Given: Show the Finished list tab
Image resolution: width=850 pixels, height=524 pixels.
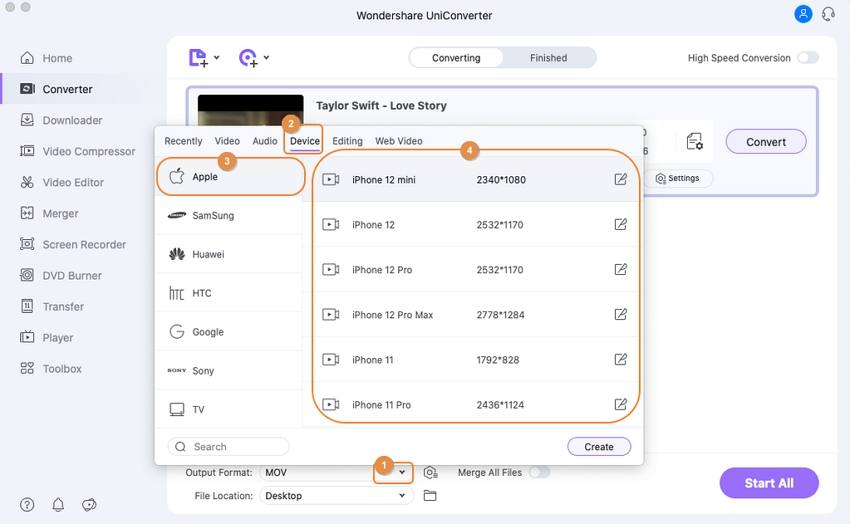Looking at the screenshot, I should [x=549, y=58].
